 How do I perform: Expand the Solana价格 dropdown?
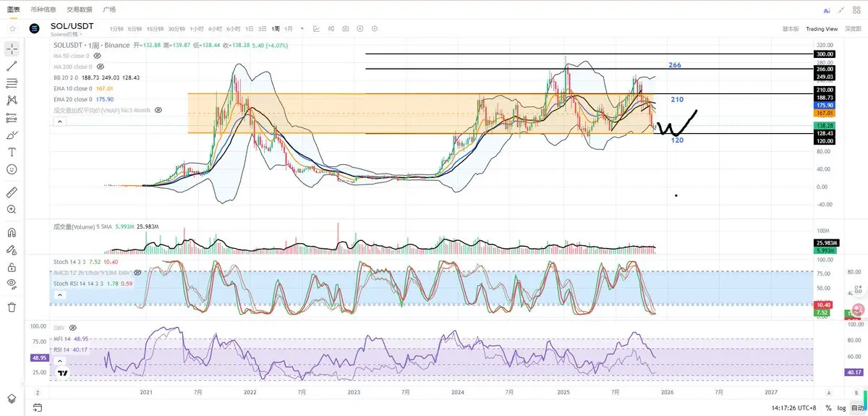(x=67, y=34)
